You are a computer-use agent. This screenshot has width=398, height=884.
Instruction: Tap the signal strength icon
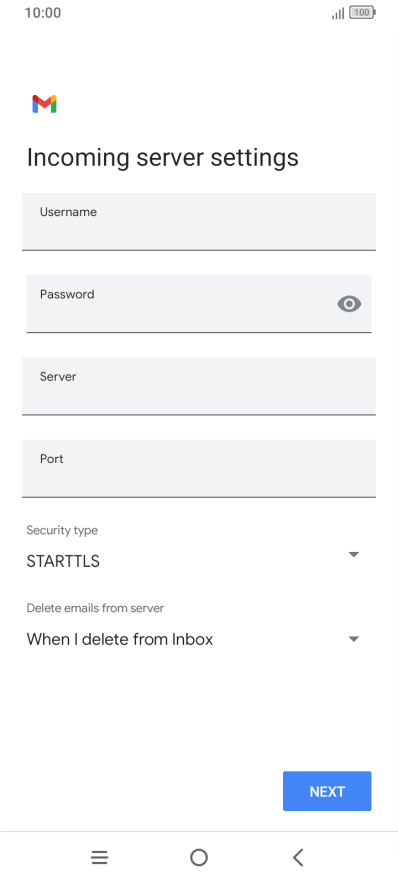338,13
